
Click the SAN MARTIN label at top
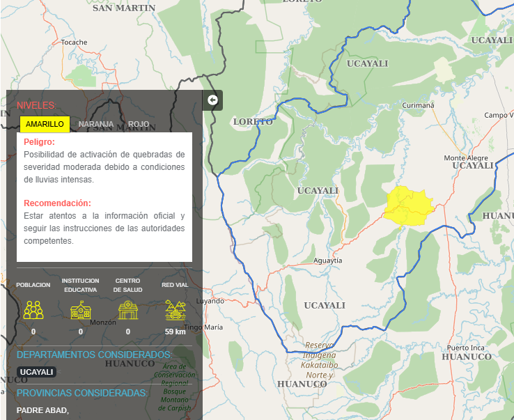click(x=124, y=8)
